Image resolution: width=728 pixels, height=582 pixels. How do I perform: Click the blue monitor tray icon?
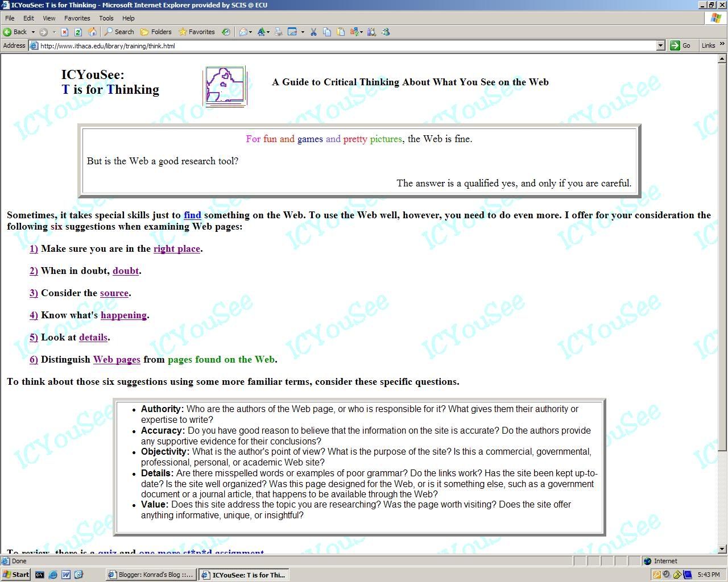[687, 575]
